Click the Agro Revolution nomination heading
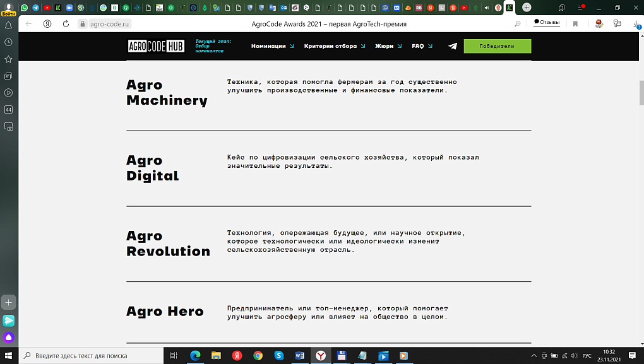Screen dimensions: 644x364 (168, 244)
